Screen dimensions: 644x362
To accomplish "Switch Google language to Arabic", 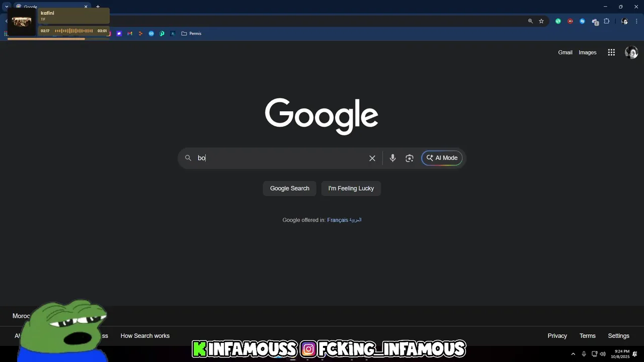I will pos(355,220).
